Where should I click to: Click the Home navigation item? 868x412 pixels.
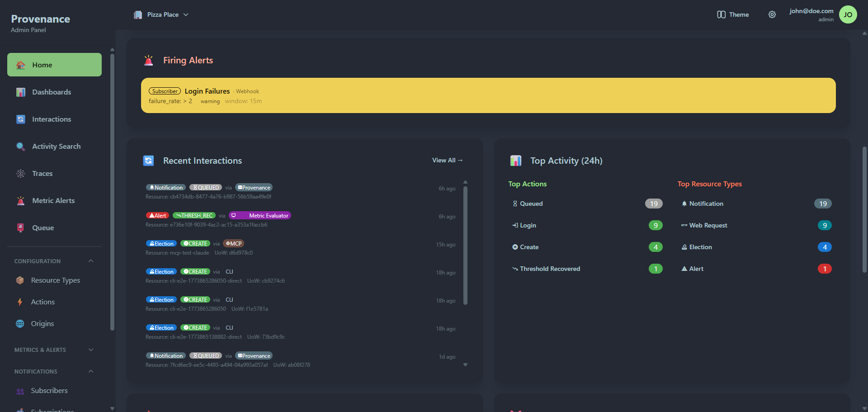click(42, 65)
